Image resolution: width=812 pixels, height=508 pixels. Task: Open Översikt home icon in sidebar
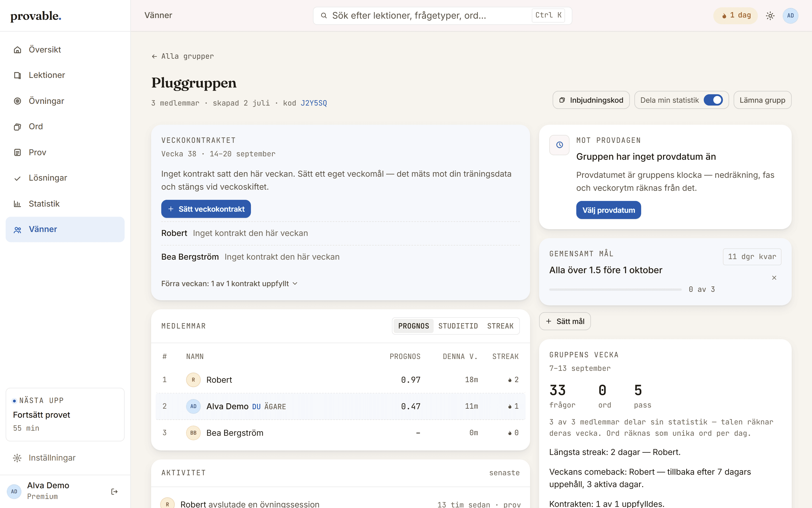click(17, 50)
